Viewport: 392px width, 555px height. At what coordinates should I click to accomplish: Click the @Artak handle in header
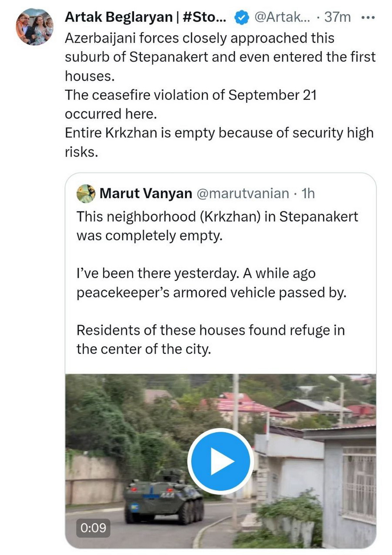(x=280, y=17)
